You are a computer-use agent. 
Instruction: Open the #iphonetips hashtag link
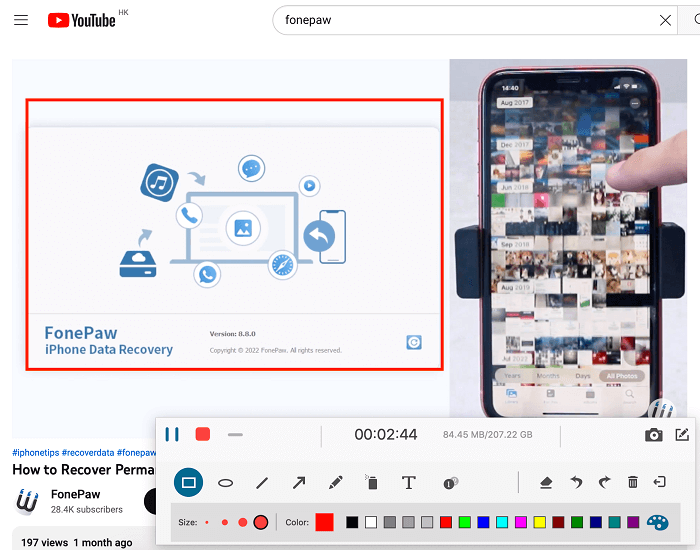tap(36, 453)
